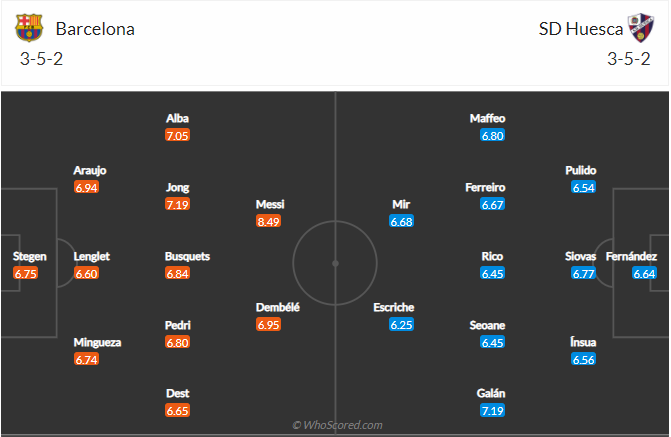This screenshot has height=437, width=671.
Task: Click on defender Siovas
Action: 580,256
